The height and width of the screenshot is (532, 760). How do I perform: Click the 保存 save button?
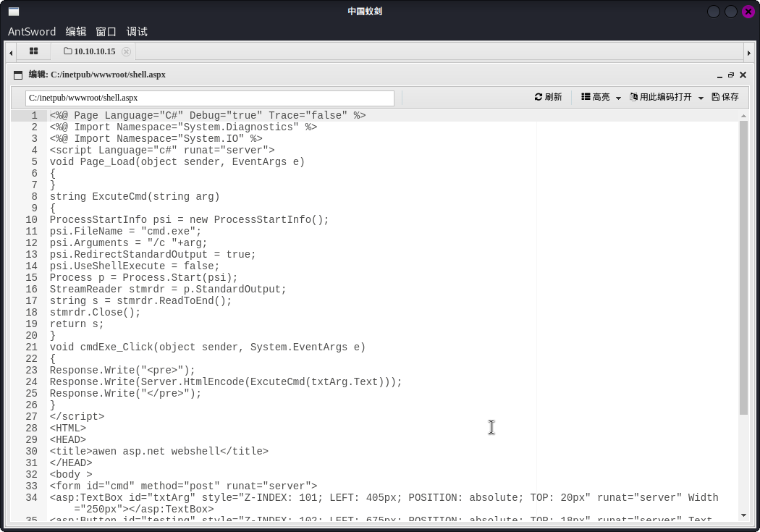pos(725,97)
